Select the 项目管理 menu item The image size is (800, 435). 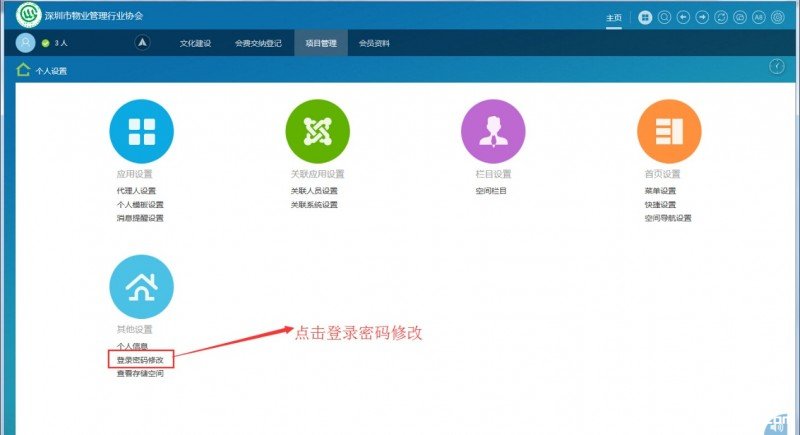point(321,43)
